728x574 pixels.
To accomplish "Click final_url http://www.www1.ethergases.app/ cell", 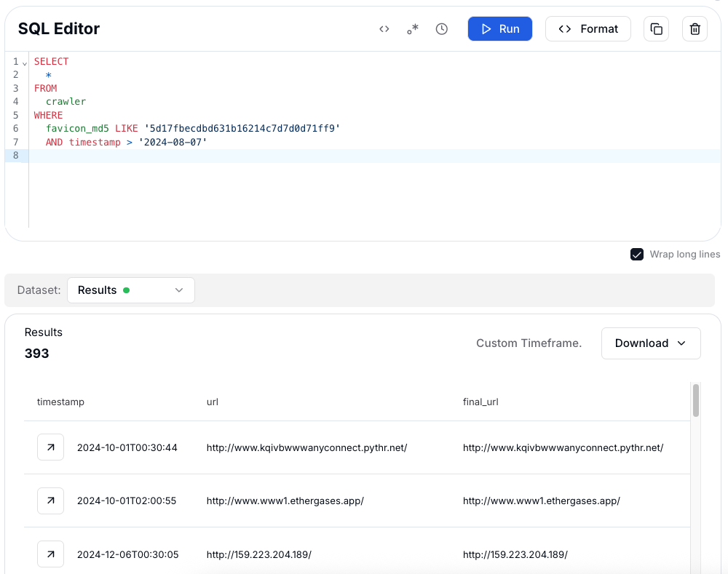I will coord(542,501).
